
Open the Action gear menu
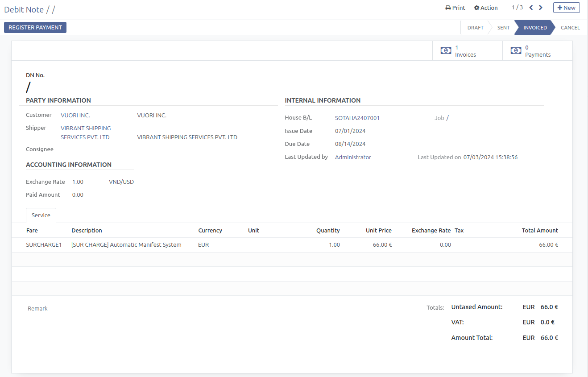[x=486, y=8]
